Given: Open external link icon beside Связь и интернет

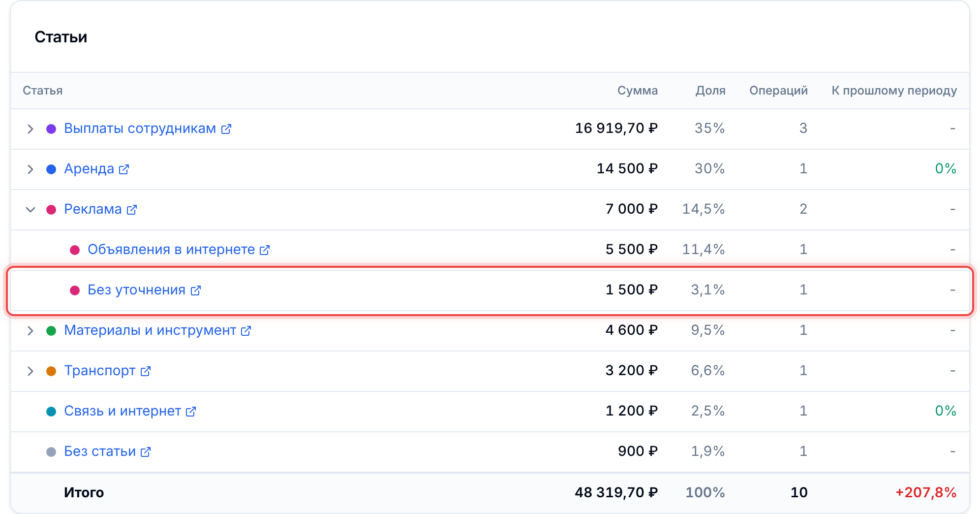Looking at the screenshot, I should click(191, 412).
